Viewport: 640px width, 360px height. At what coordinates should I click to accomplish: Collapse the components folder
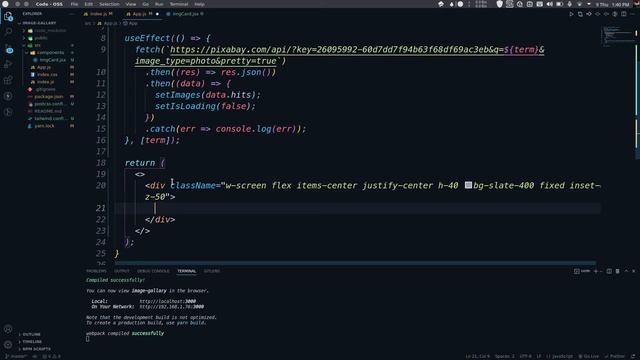(50, 53)
